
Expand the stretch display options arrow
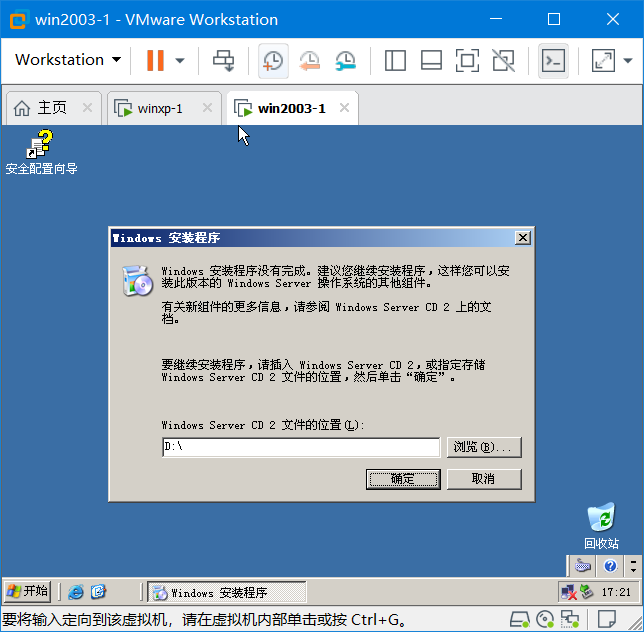pyautogui.click(x=628, y=61)
